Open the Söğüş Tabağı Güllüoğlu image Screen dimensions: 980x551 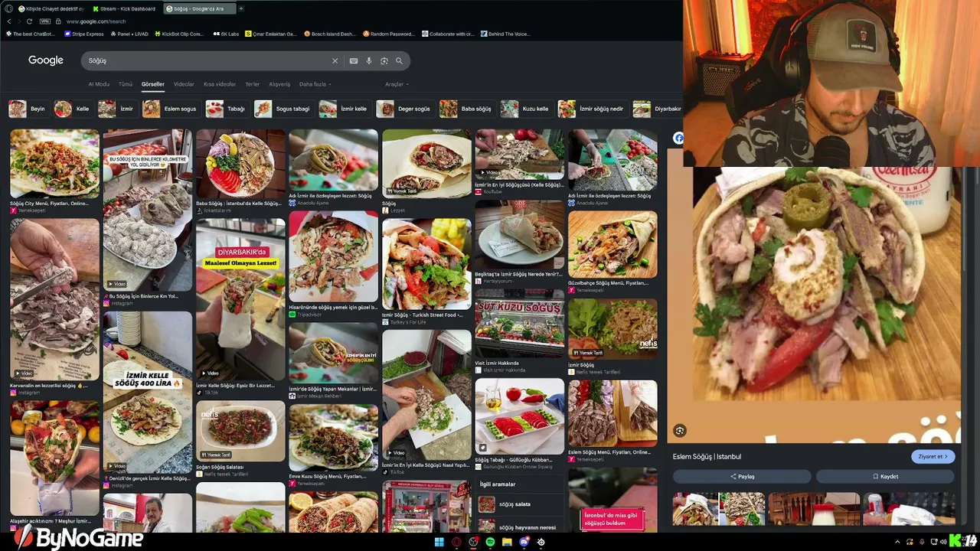(520, 418)
